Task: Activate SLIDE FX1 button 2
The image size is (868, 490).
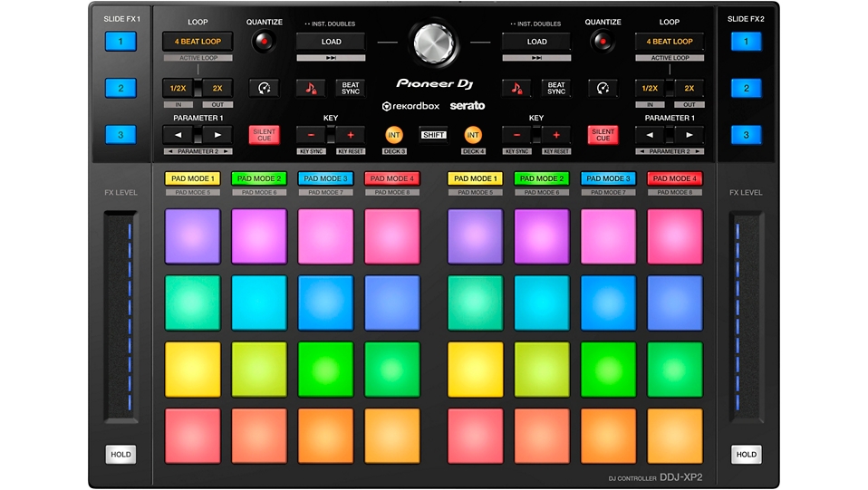Action: pyautogui.click(x=121, y=88)
